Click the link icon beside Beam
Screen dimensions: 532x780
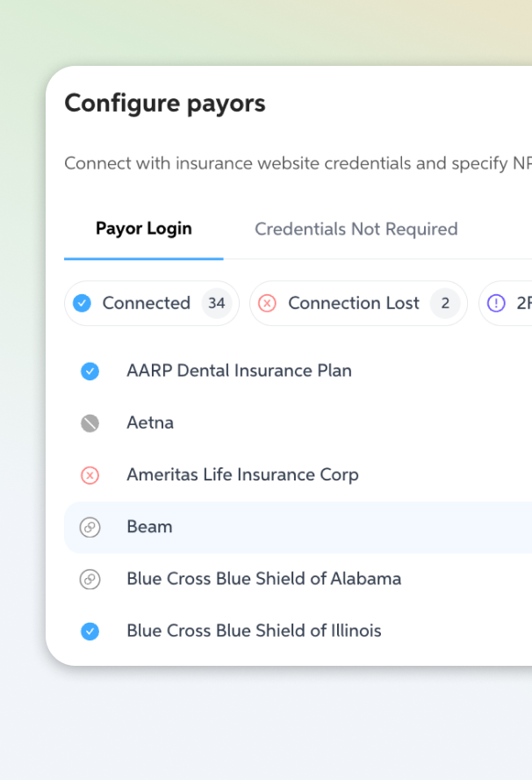pyautogui.click(x=90, y=527)
